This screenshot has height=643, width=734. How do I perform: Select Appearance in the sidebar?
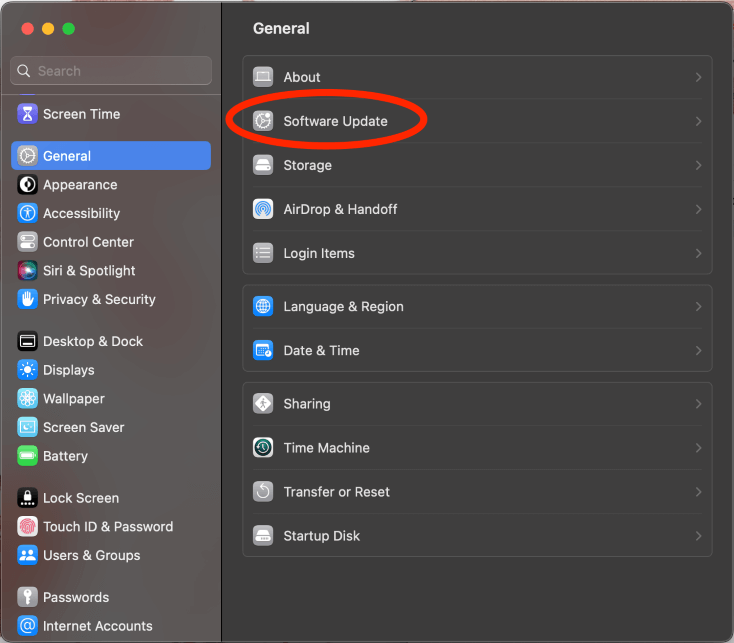point(80,185)
